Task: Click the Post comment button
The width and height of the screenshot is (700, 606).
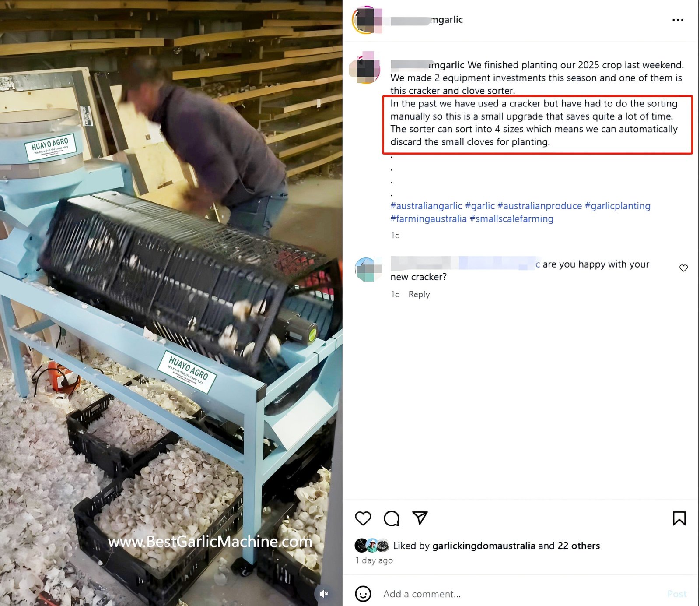Action: pos(677,594)
